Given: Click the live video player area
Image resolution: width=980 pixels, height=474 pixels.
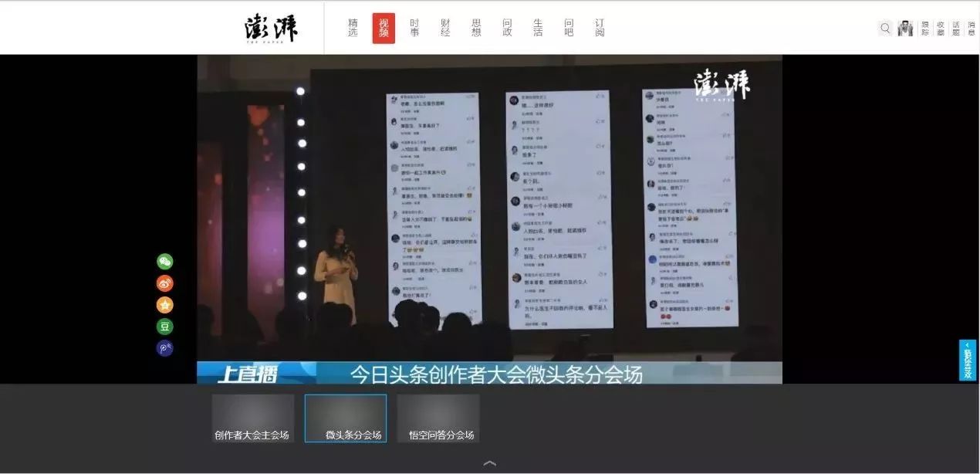Looking at the screenshot, I should [x=489, y=219].
